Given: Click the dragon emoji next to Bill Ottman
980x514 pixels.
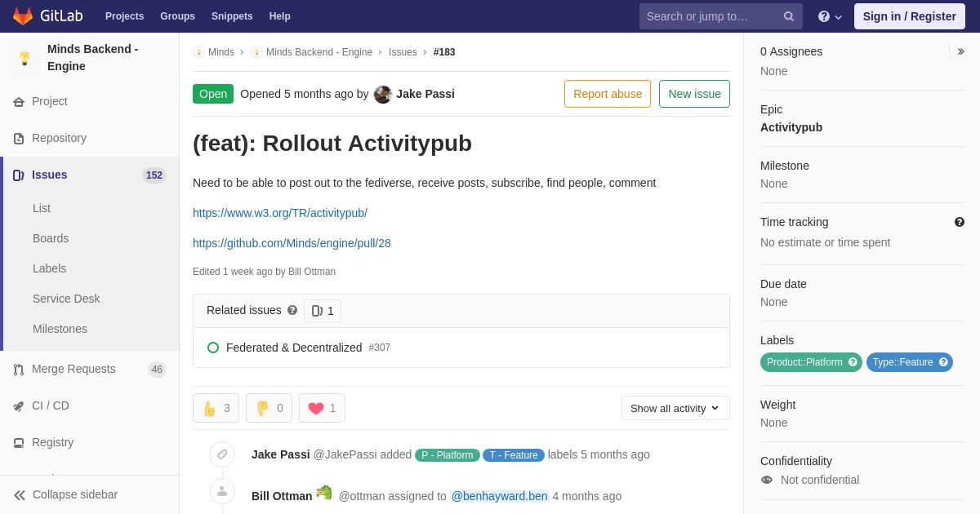Looking at the screenshot, I should point(324,492).
